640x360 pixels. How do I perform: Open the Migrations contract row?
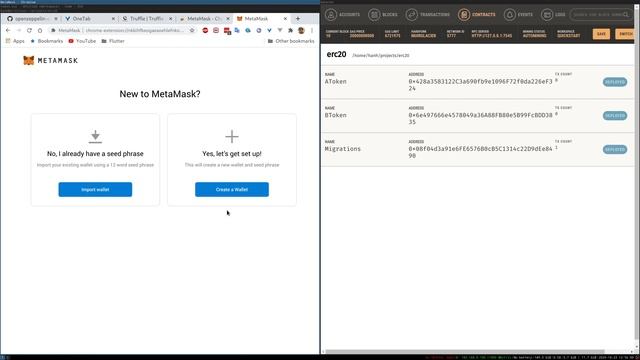pyautogui.click(x=478, y=149)
